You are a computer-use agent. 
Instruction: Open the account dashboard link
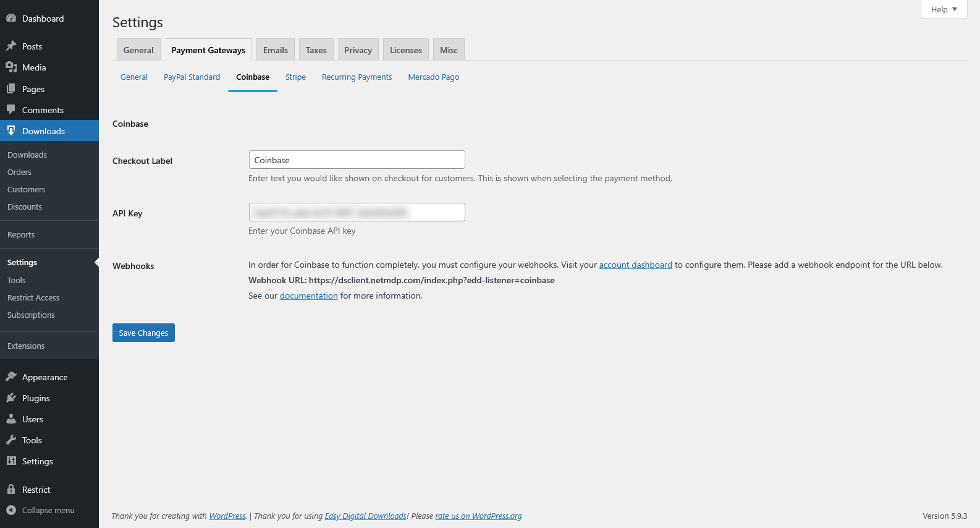coord(635,265)
